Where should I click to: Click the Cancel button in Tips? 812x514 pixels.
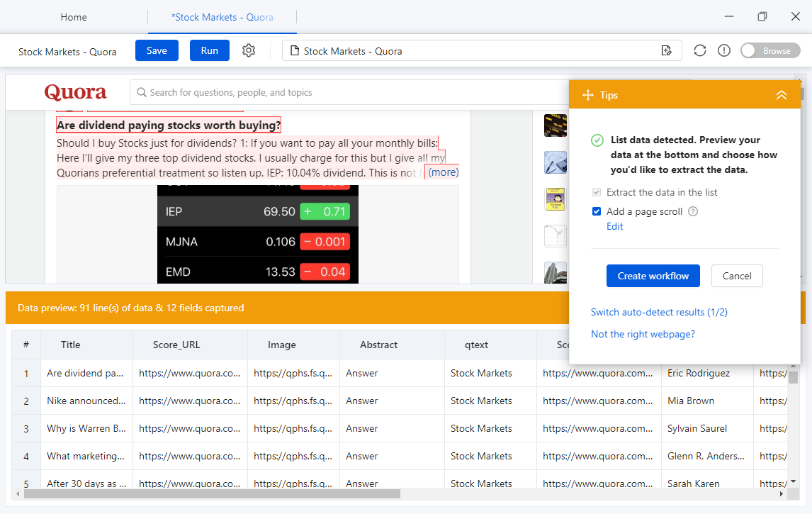736,276
